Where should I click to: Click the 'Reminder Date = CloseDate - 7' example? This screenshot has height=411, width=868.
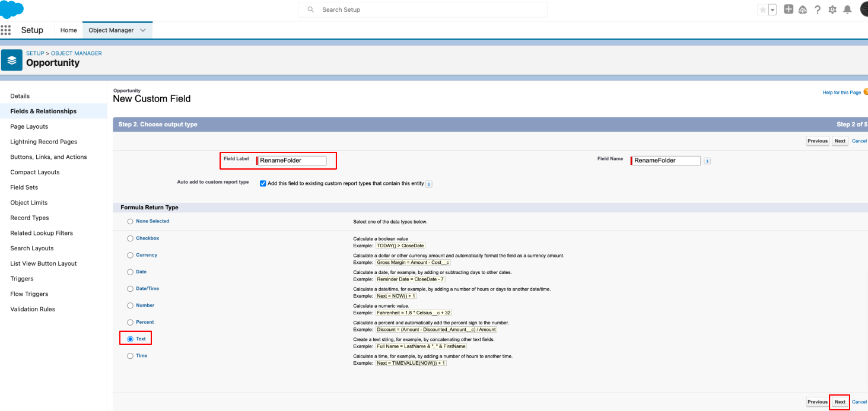[411, 279]
